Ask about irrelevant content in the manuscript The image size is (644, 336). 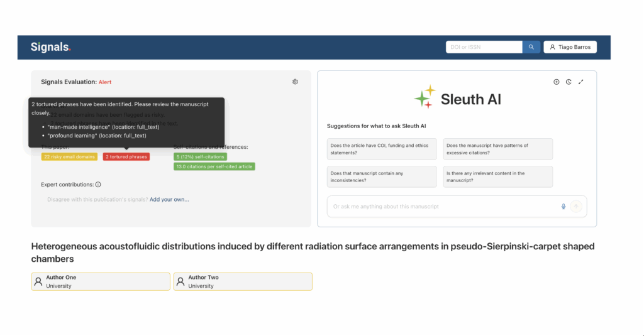[498, 177]
